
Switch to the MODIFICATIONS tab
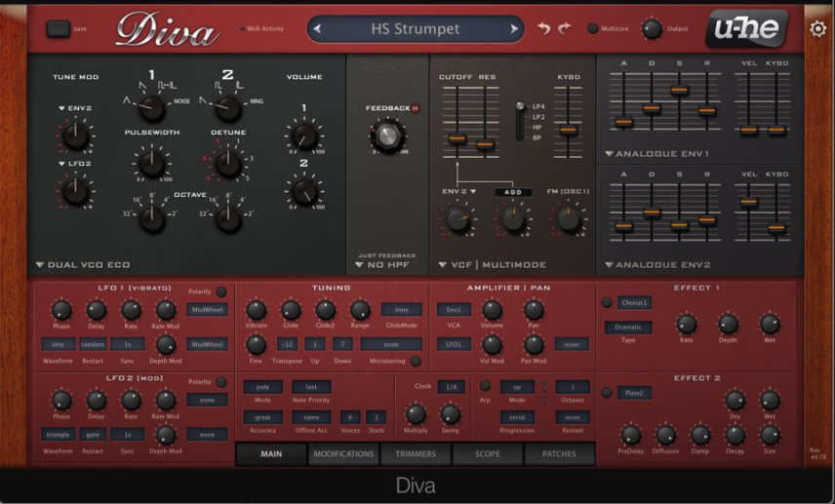[x=343, y=454]
